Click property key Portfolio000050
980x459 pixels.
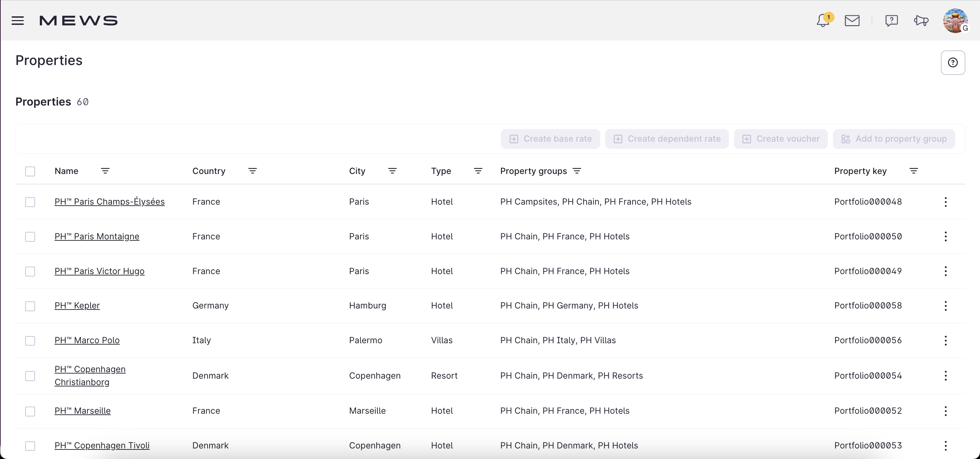[x=868, y=236]
